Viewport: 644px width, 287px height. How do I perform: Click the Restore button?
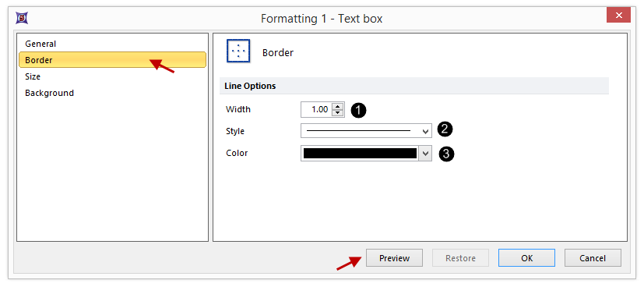point(460,258)
